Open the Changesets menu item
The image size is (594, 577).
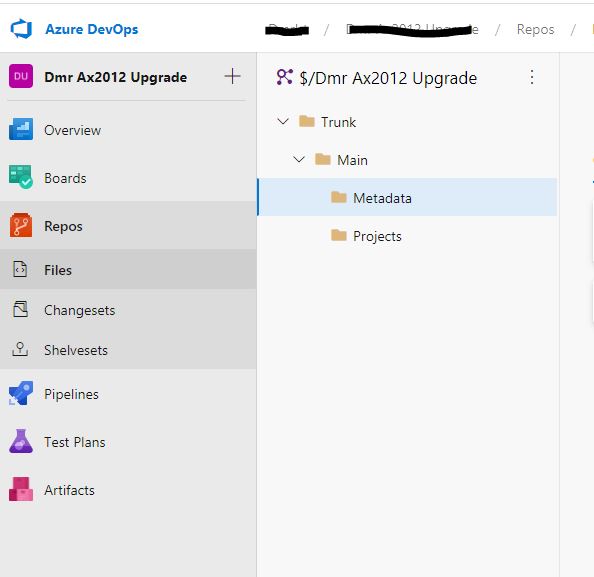128,310
